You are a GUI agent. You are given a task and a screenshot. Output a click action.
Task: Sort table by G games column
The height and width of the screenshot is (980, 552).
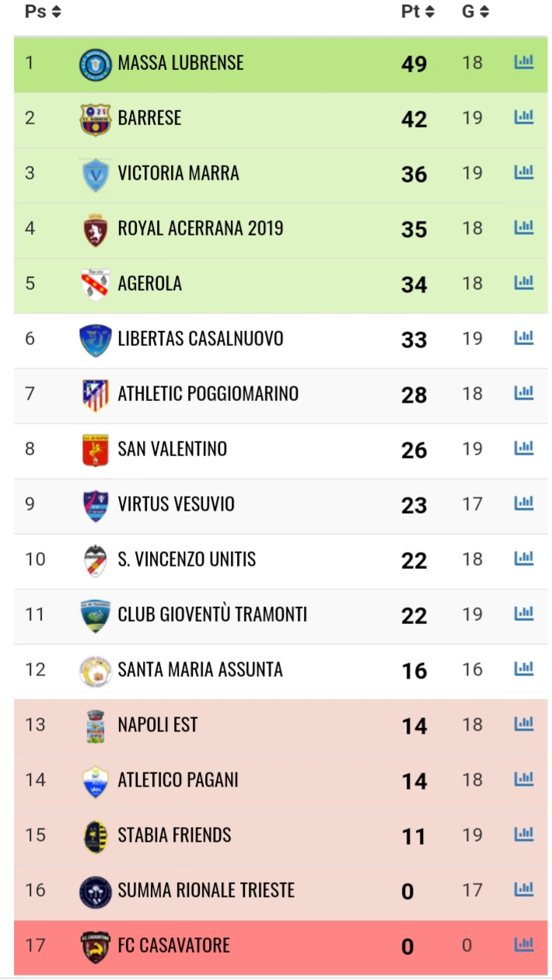point(476,12)
